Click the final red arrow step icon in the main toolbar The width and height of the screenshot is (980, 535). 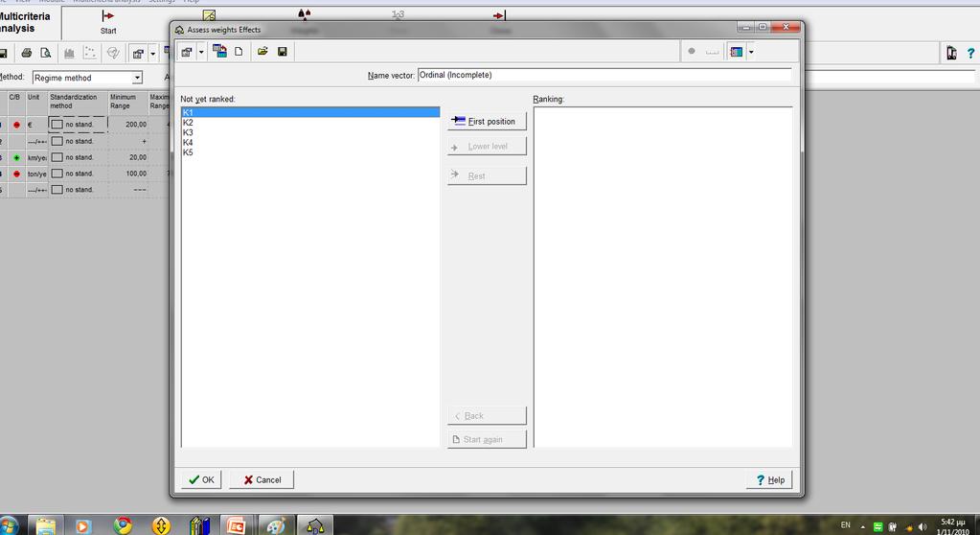point(499,15)
